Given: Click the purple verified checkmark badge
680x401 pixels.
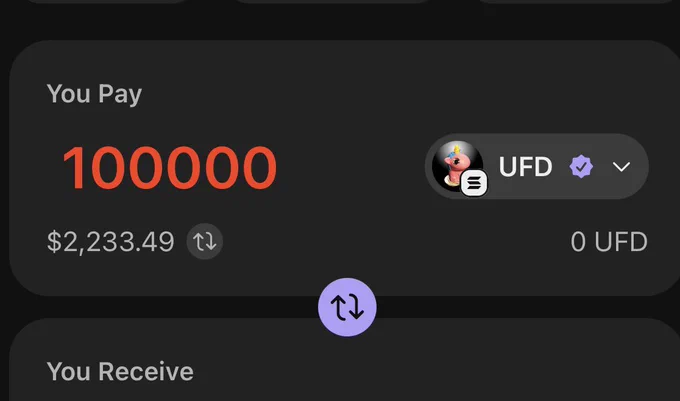Looking at the screenshot, I should 581,166.
